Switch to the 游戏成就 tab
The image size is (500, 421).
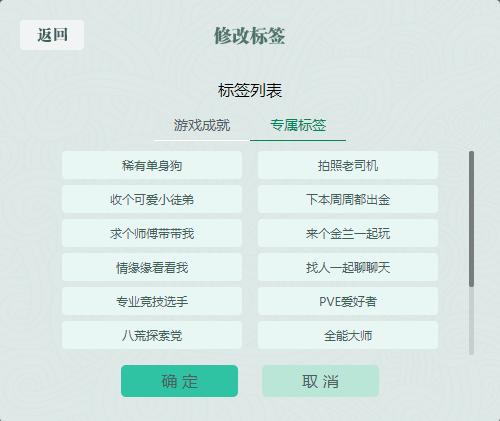(202, 126)
